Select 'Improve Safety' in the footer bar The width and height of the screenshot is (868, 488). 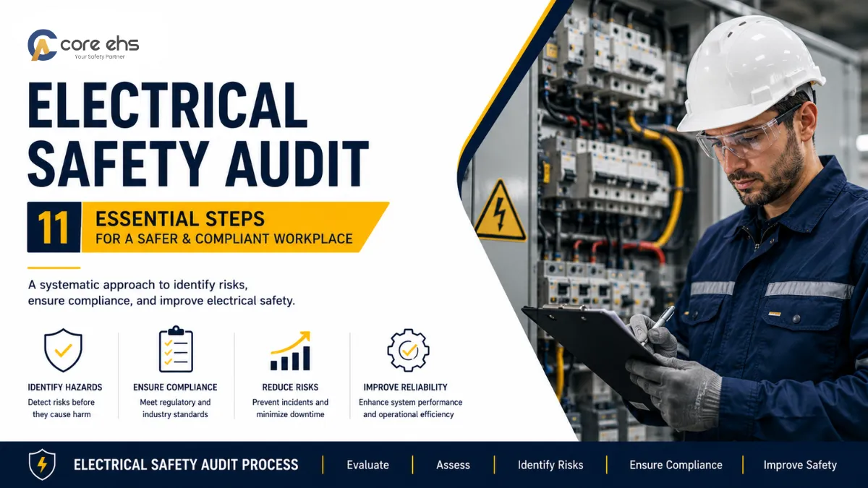[800, 465]
